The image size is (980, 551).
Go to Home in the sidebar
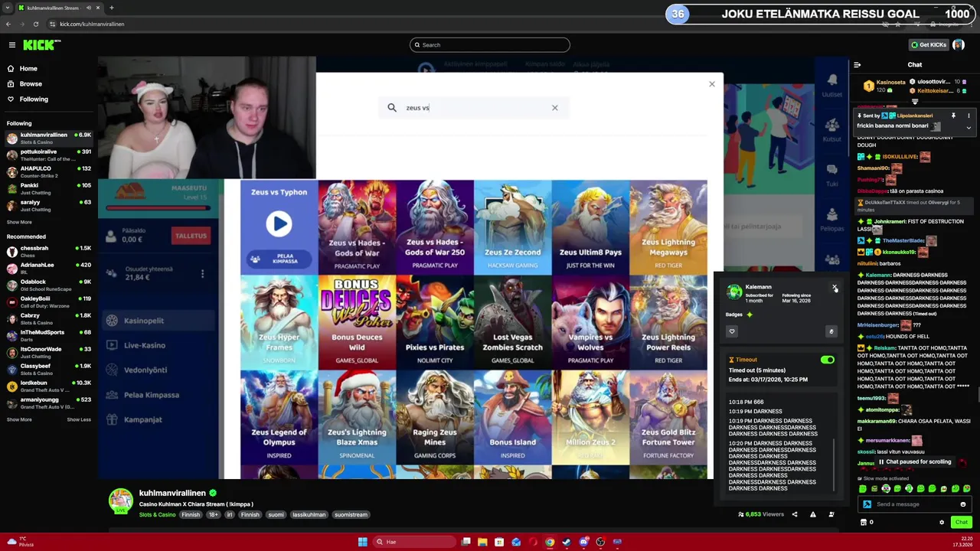tap(22, 68)
